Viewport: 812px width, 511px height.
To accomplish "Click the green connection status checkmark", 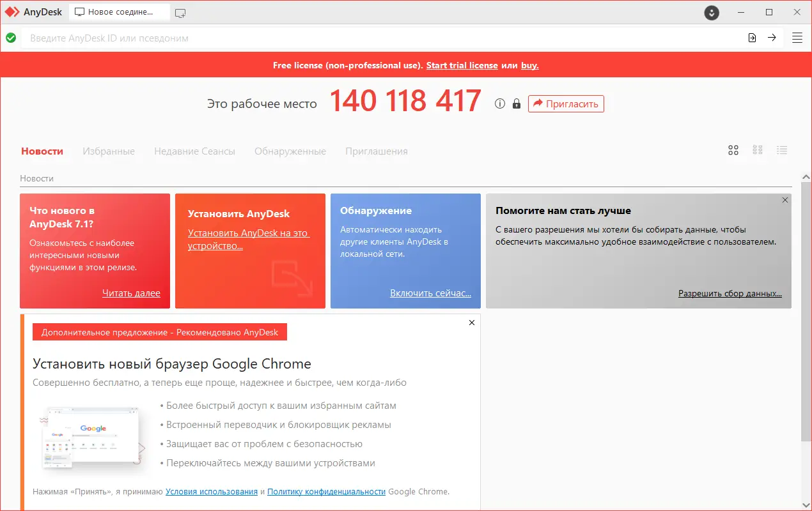I will click(x=11, y=38).
